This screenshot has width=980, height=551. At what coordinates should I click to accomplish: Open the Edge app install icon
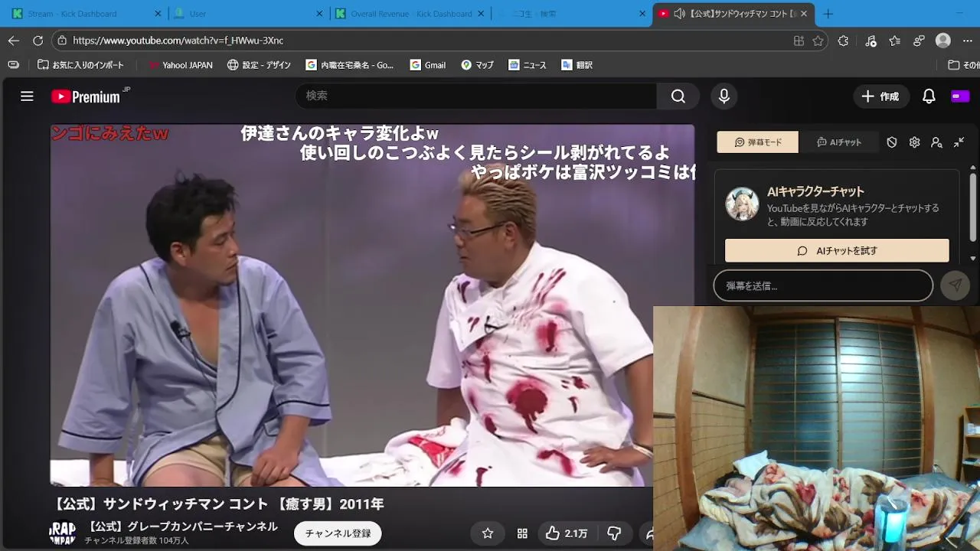799,41
